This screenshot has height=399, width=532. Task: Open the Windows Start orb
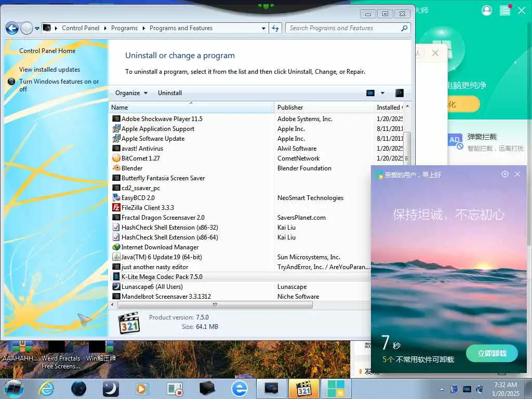(x=13, y=389)
